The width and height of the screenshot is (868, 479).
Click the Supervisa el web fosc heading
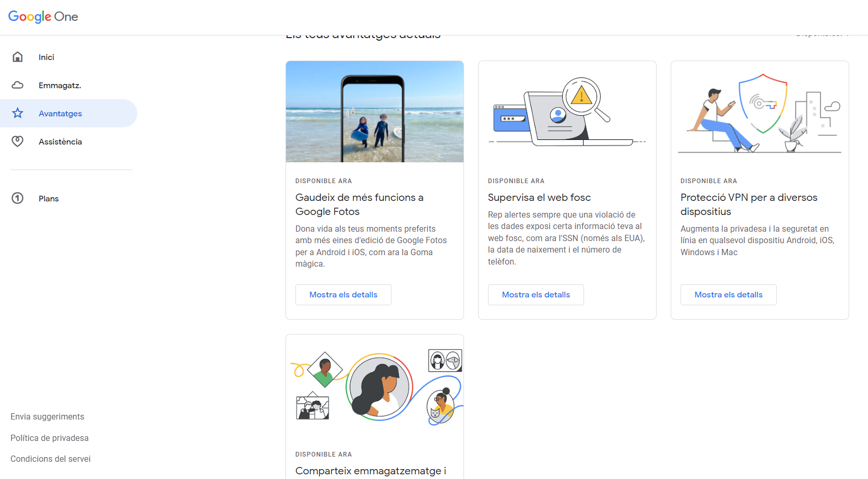540,197
